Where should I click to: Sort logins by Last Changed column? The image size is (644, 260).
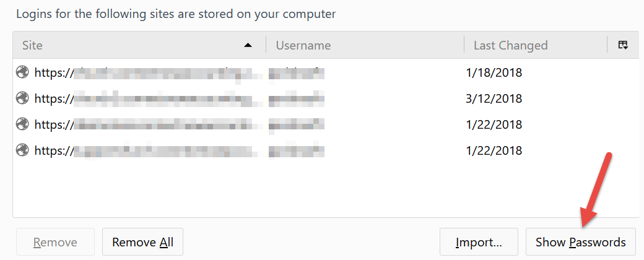[536, 45]
